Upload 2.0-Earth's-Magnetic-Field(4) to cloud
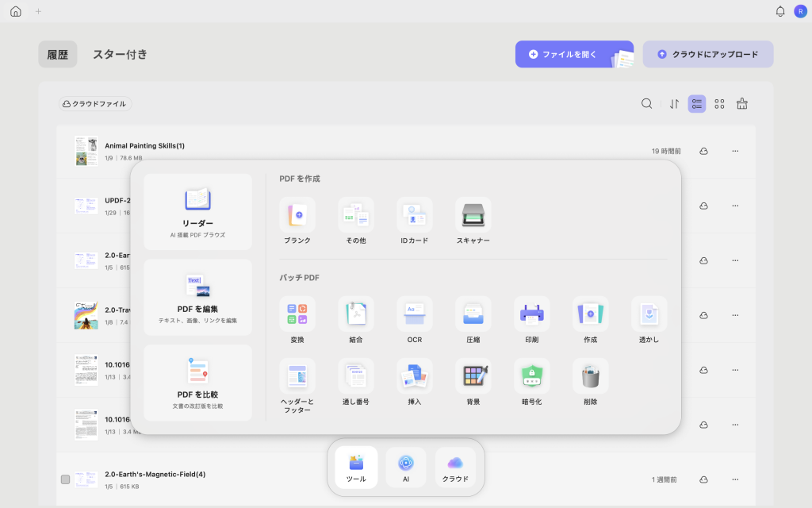 click(703, 479)
